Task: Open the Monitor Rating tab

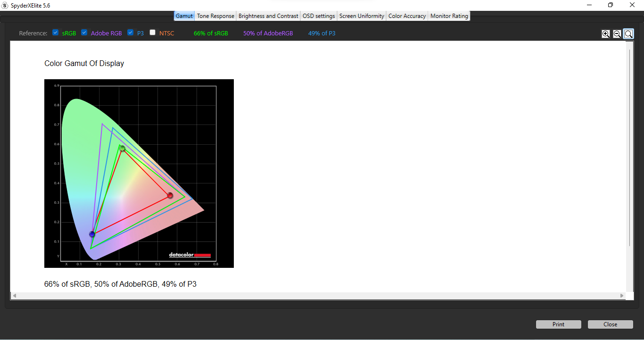Action: pos(449,16)
